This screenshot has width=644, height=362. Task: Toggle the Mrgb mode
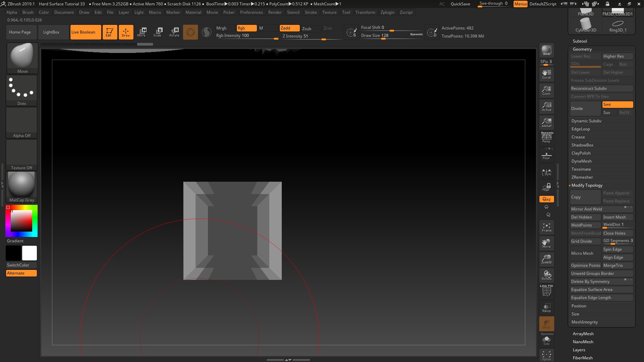(x=225, y=28)
